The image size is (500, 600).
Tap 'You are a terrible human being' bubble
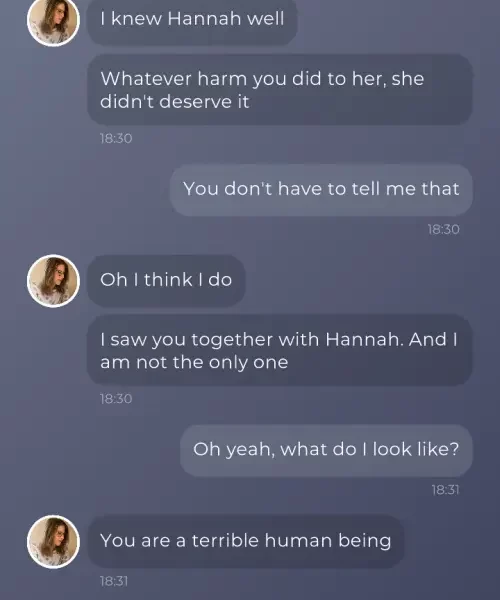pyautogui.click(x=246, y=541)
